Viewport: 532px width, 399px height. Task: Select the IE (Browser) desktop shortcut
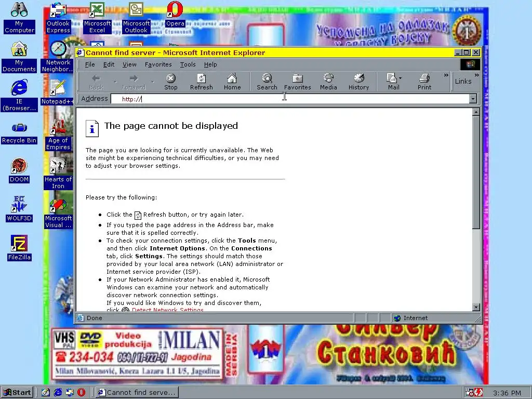[x=19, y=96]
